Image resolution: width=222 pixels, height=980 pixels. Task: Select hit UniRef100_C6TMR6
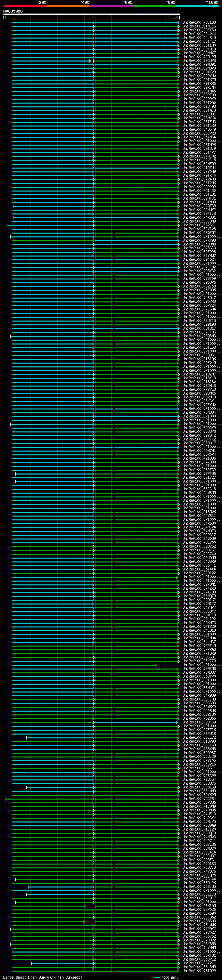pos(199,145)
